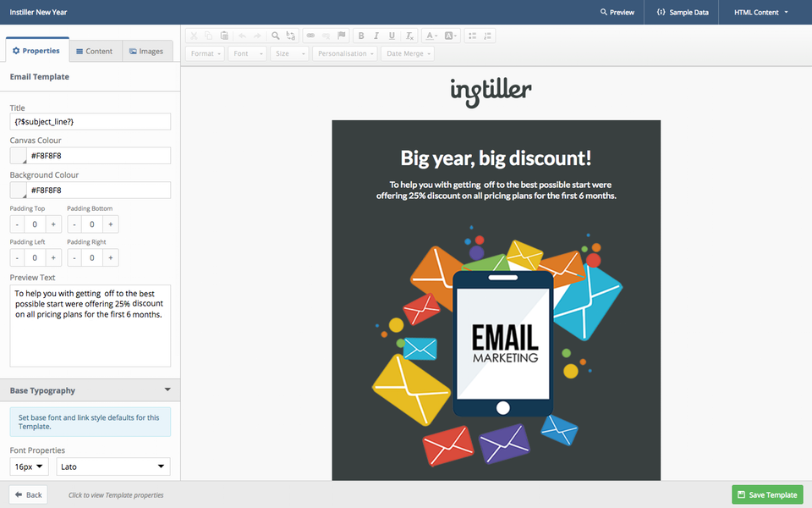Open the search tool in the toolbar
Viewport: 812px width, 508px height.
(275, 36)
